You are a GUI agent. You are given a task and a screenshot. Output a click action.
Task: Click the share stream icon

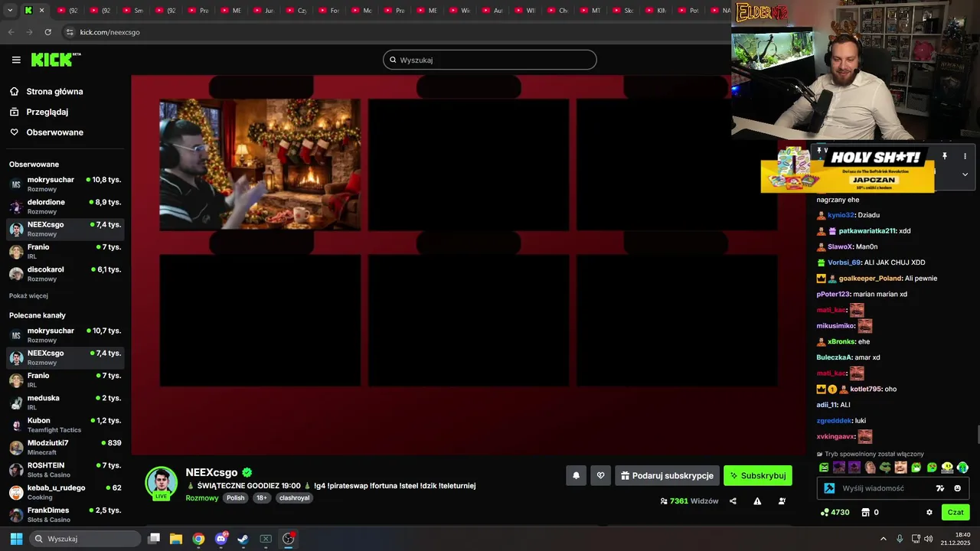[733, 501]
